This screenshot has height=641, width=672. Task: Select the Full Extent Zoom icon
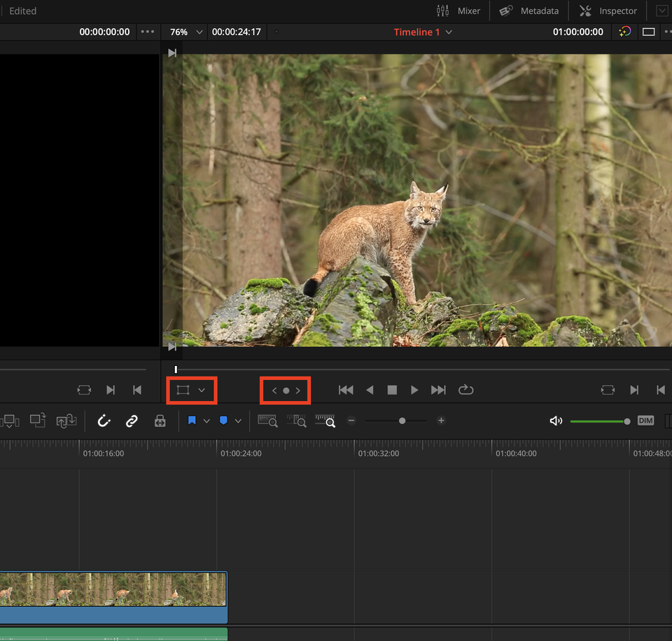coord(267,421)
